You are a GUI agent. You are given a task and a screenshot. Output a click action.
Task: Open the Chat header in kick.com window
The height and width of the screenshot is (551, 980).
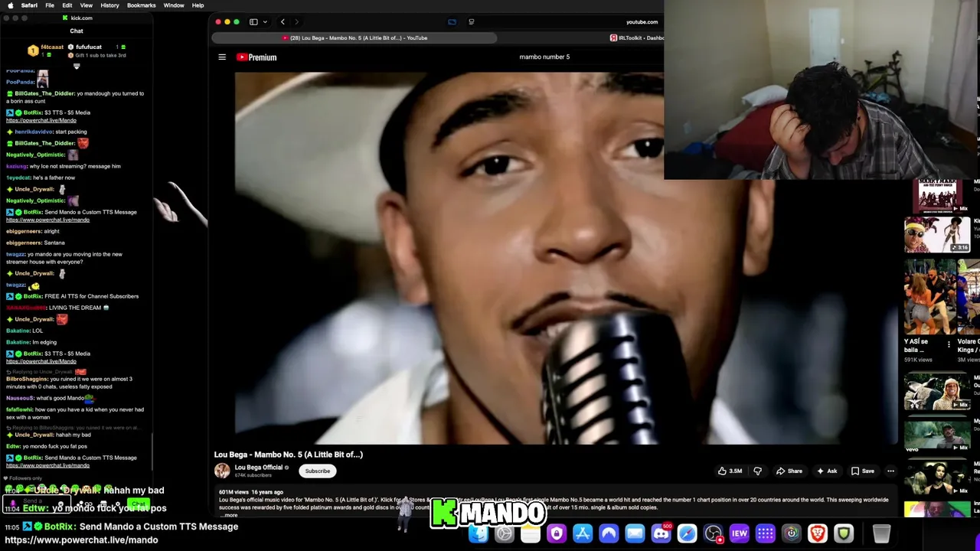pyautogui.click(x=77, y=31)
